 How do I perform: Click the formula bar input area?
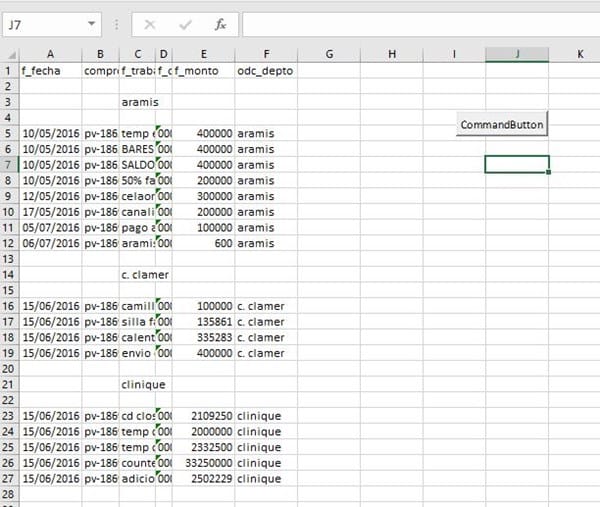421,24
